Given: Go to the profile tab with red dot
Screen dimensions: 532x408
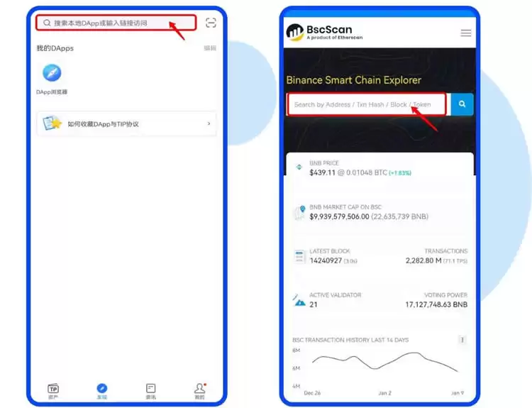Looking at the screenshot, I should (x=200, y=391).
